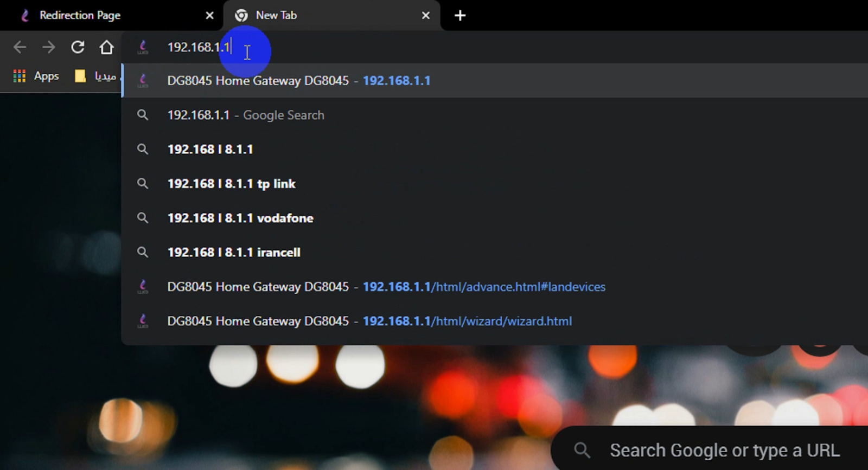Open the Apps grid shortcut in bookmarks bar
The image size is (868, 470).
pyautogui.click(x=36, y=76)
